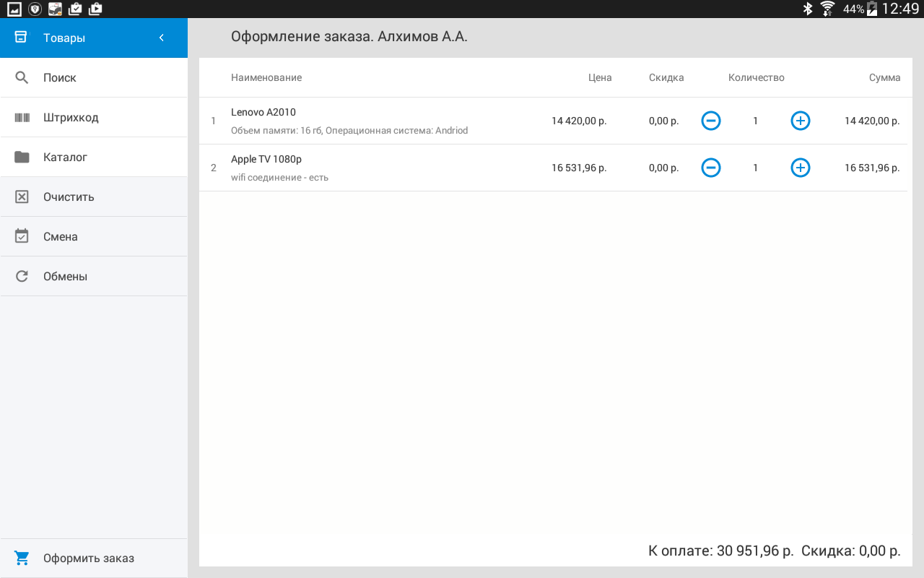Click the search magnifier icon
924x578 pixels.
pos(22,77)
